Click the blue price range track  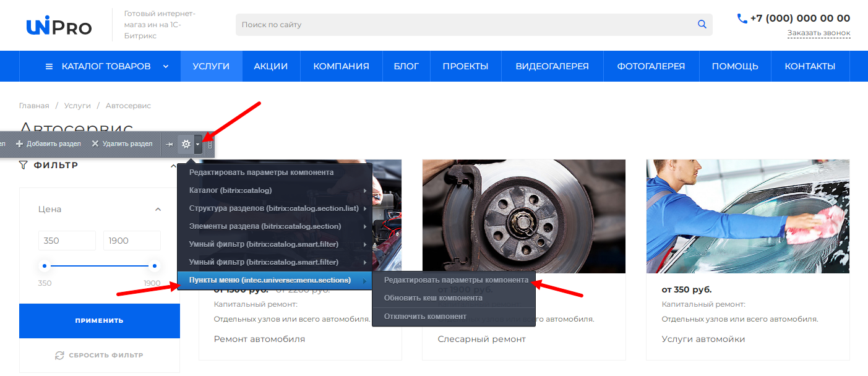[x=100, y=266]
